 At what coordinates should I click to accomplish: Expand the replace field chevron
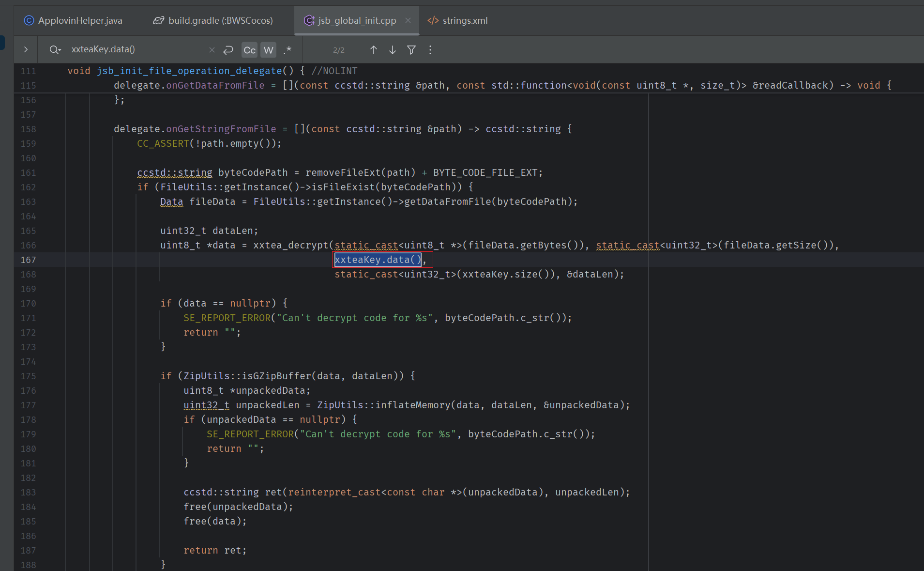click(x=26, y=49)
